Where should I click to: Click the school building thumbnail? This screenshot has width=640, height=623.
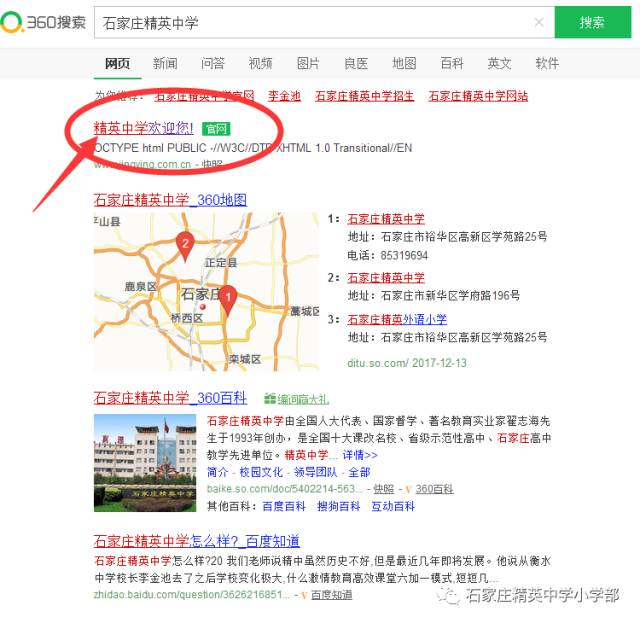coord(145,463)
